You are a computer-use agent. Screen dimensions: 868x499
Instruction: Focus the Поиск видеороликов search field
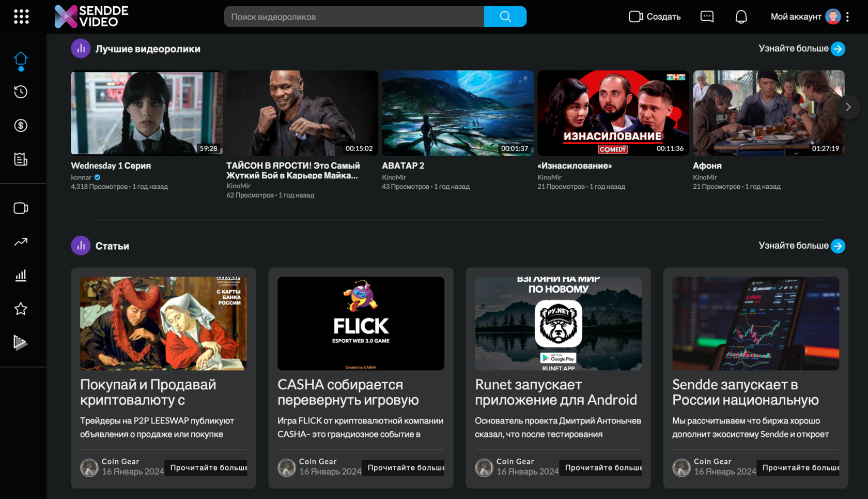click(x=354, y=17)
